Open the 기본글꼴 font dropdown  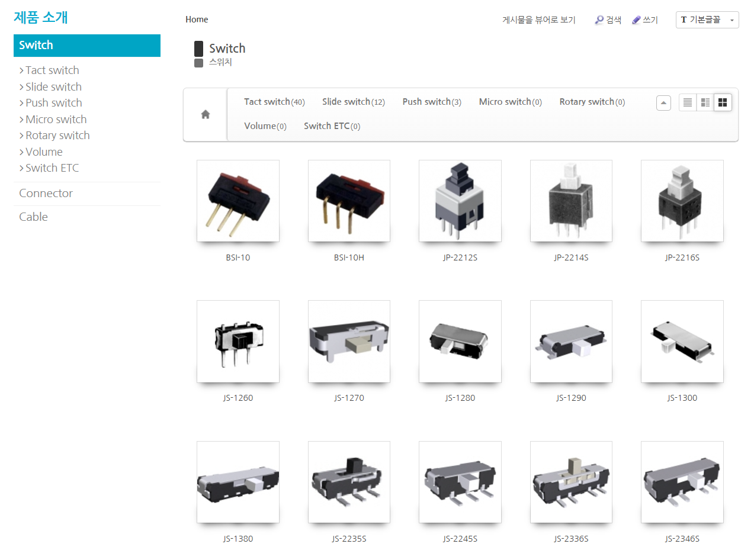pos(707,20)
